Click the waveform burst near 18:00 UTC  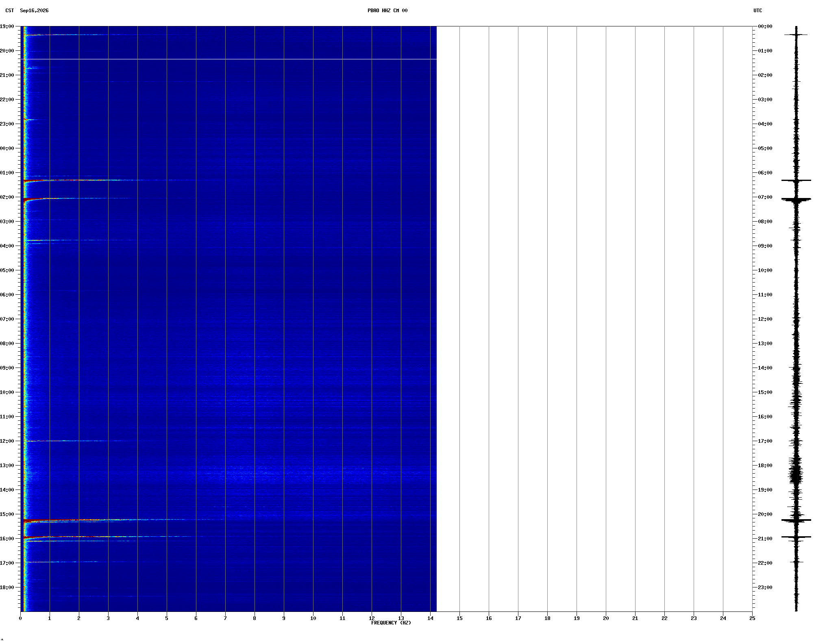click(796, 472)
